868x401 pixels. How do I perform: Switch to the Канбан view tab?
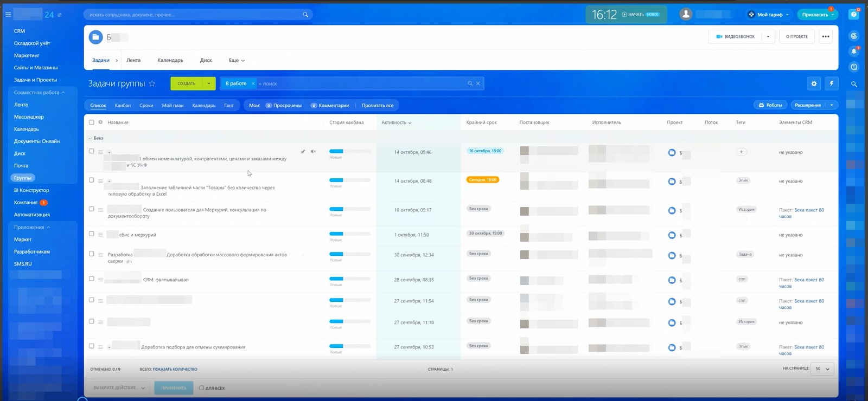click(123, 106)
